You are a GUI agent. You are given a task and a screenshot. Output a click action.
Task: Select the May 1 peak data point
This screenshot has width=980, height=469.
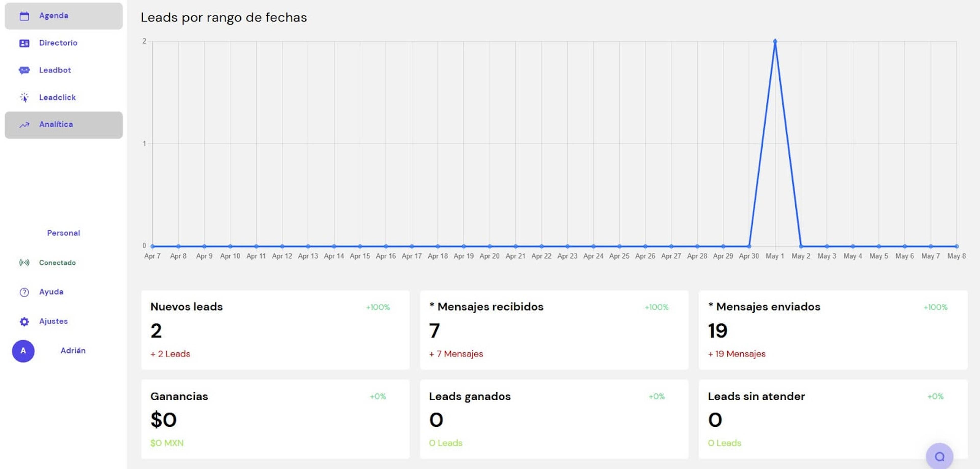[775, 41]
